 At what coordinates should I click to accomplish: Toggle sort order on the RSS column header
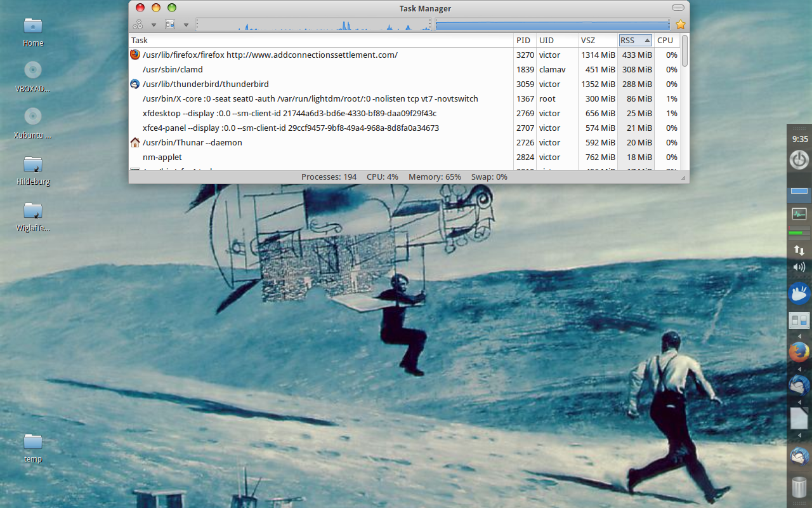coord(636,41)
